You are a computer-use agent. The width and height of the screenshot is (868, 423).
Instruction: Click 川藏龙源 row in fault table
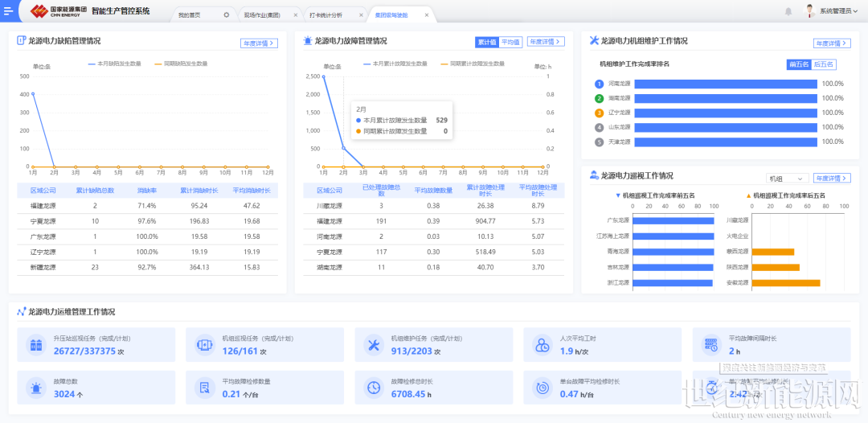[x=434, y=206]
